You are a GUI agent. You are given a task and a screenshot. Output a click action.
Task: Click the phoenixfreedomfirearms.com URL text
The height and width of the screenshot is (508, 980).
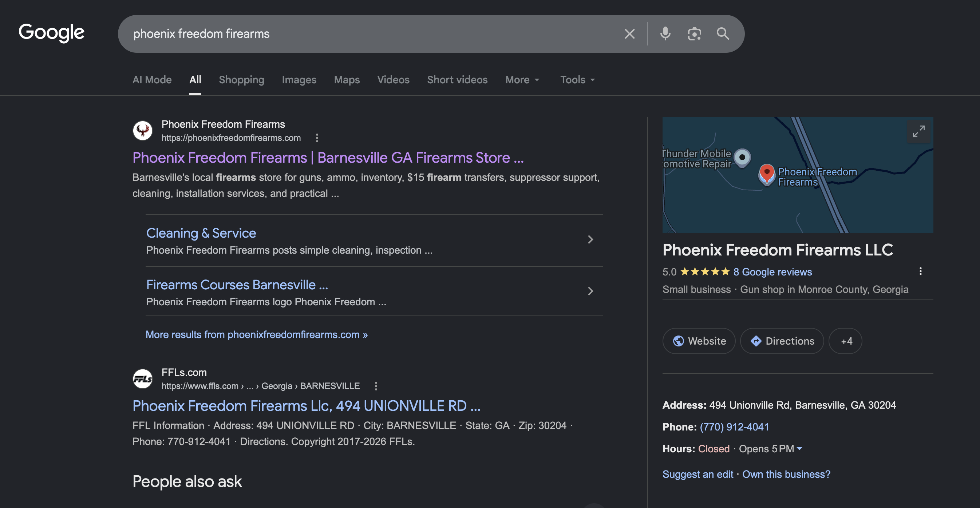click(x=231, y=138)
